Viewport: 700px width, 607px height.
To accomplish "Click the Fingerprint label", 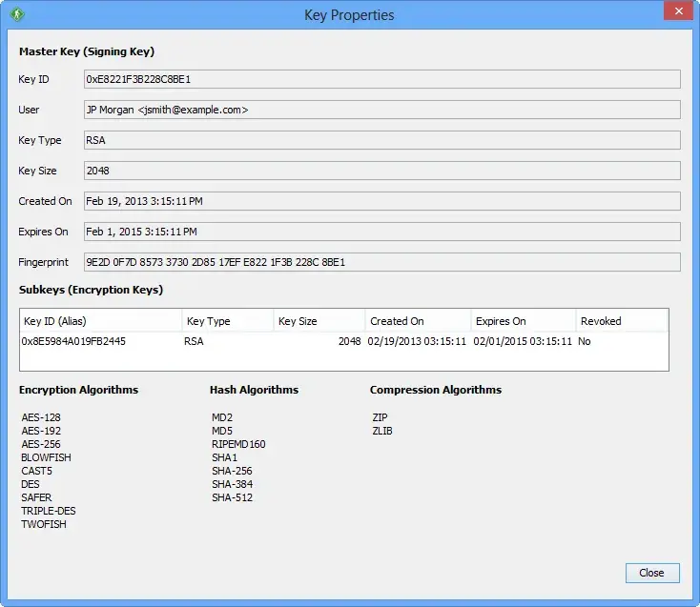I will pos(43,262).
